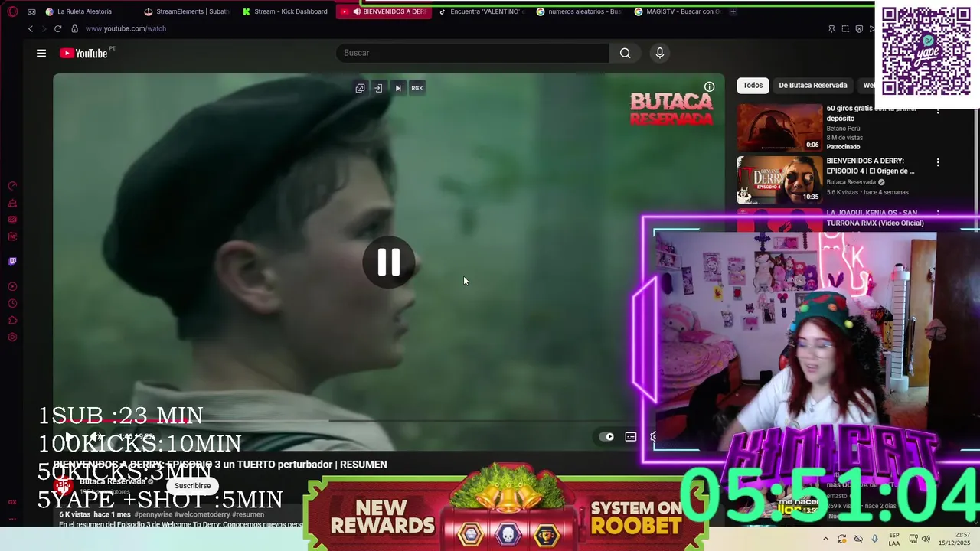Open History clock in Opera sidebar
This screenshot has height=551, width=980.
coord(12,304)
